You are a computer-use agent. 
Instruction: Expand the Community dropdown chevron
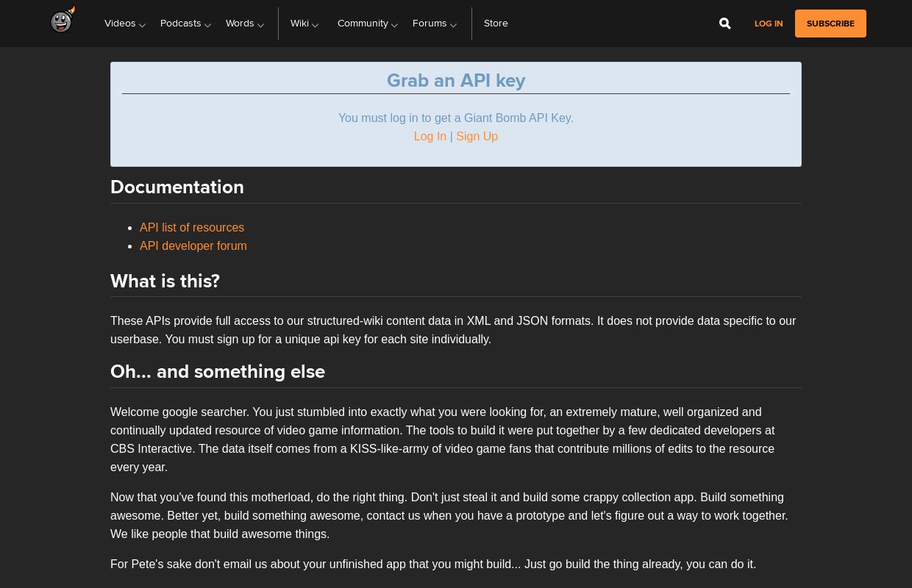[x=394, y=25]
